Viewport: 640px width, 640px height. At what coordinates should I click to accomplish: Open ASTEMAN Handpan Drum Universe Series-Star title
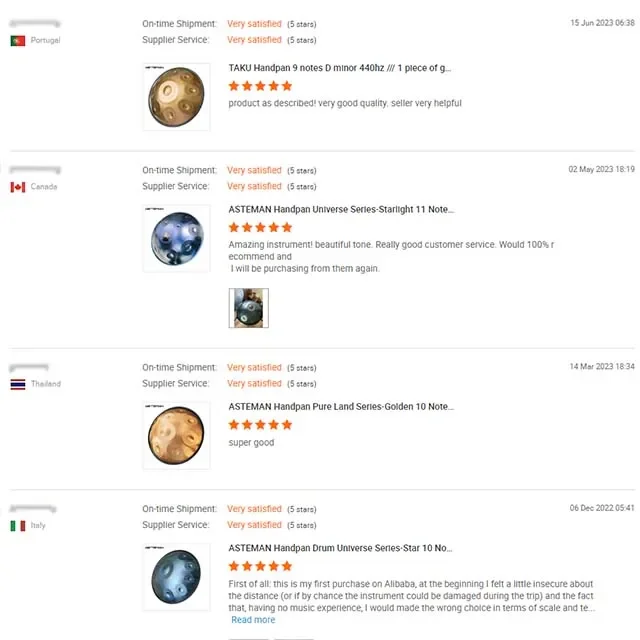coord(340,549)
